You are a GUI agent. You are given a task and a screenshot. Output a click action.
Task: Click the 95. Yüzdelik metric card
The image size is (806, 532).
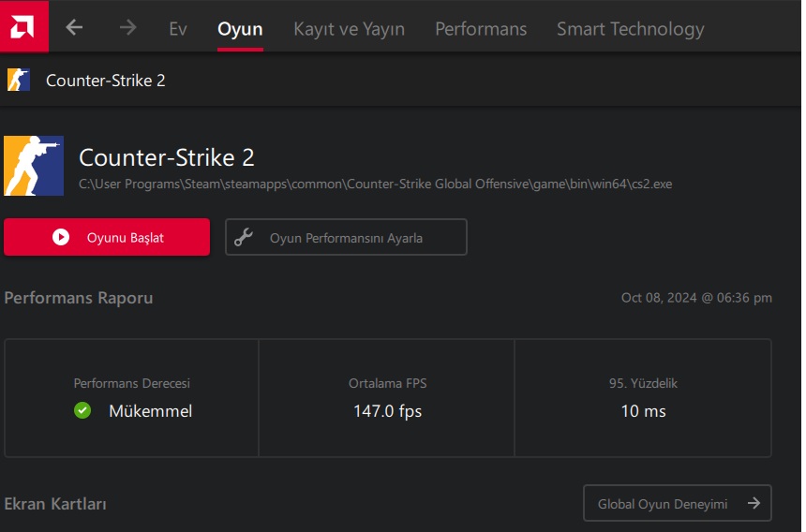[x=643, y=398]
